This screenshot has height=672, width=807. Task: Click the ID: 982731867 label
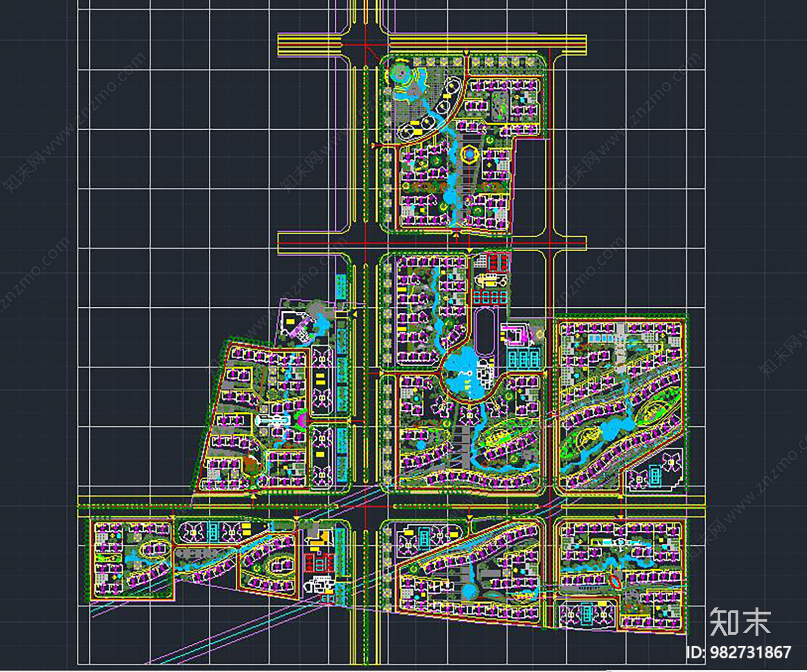[x=738, y=653]
